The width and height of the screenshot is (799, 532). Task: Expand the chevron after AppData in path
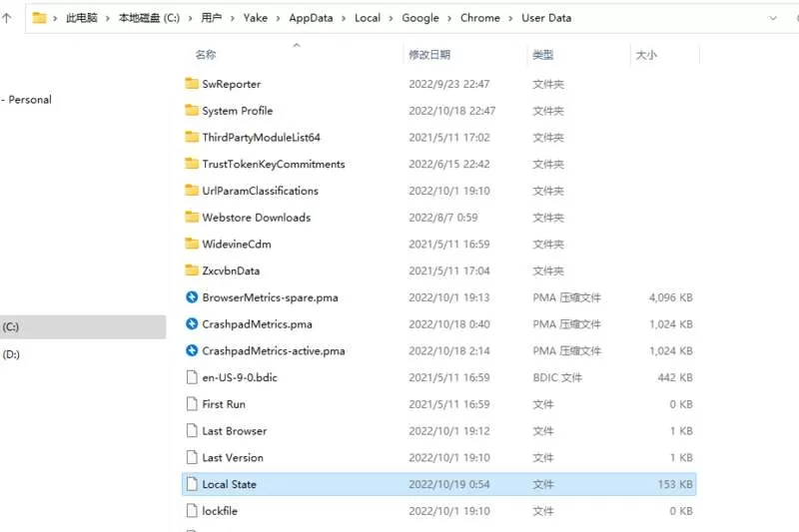point(344,18)
